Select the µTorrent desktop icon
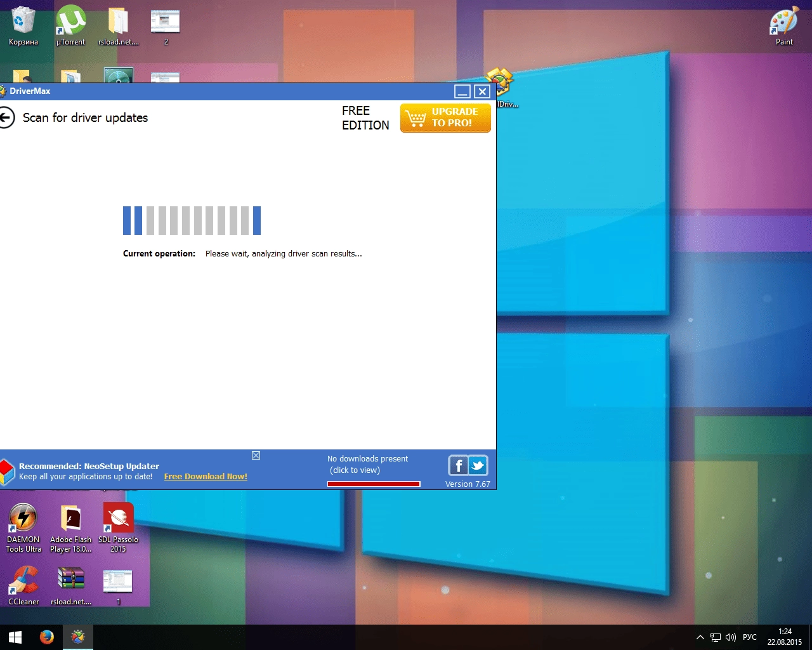Screen dimensions: 812x650 point(70,26)
